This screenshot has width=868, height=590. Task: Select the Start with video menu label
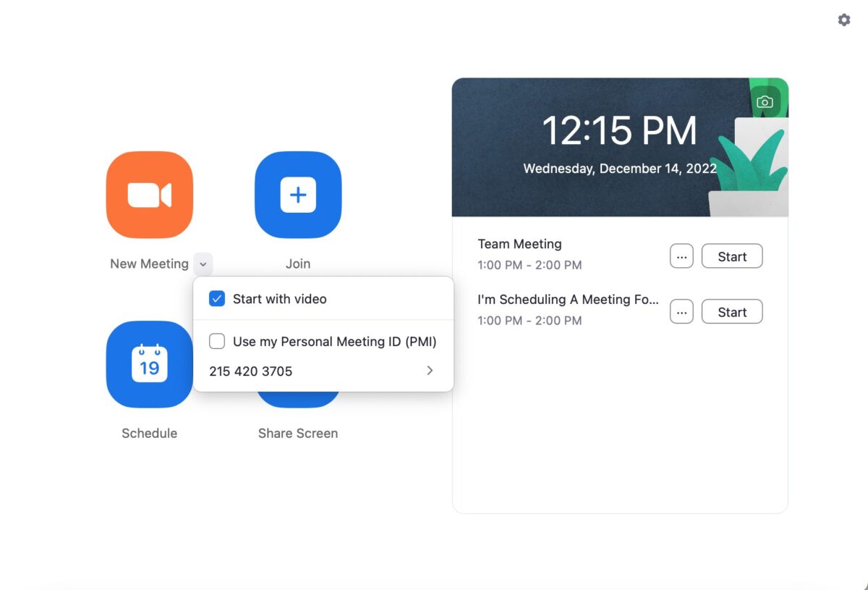(279, 299)
